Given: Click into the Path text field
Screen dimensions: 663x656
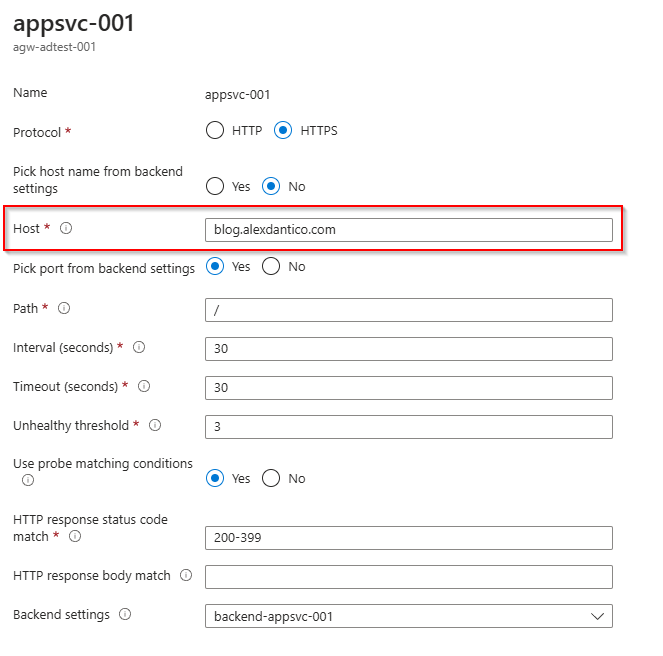Looking at the screenshot, I should (408, 310).
